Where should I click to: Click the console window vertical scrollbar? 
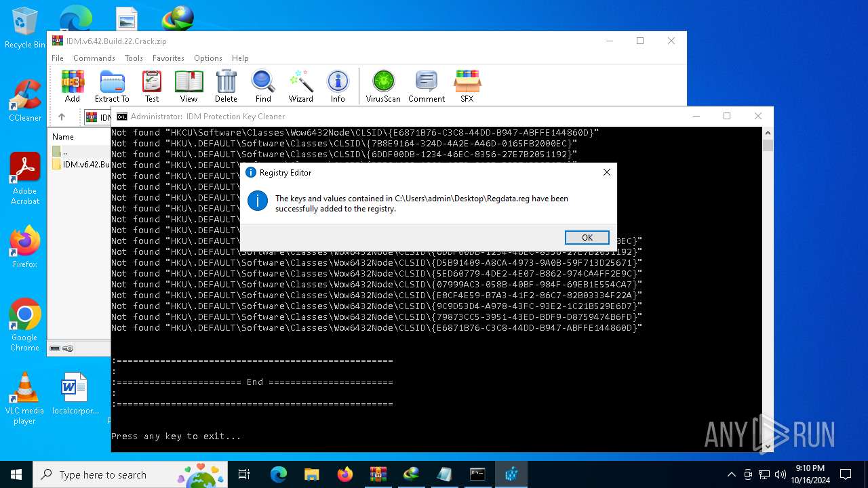tap(768, 289)
